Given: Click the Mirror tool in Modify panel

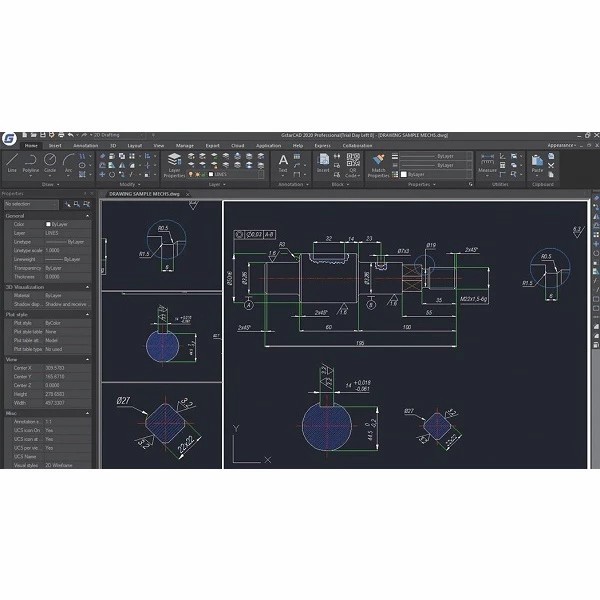Looking at the screenshot, I should 122,165.
